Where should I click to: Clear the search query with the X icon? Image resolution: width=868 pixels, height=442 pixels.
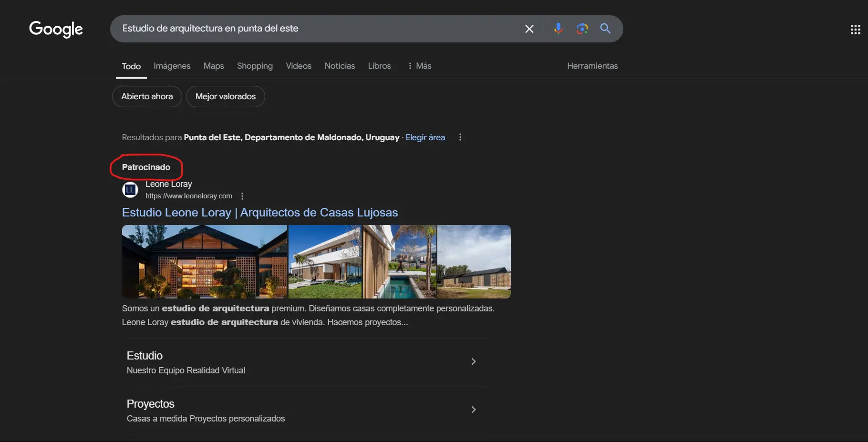529,29
